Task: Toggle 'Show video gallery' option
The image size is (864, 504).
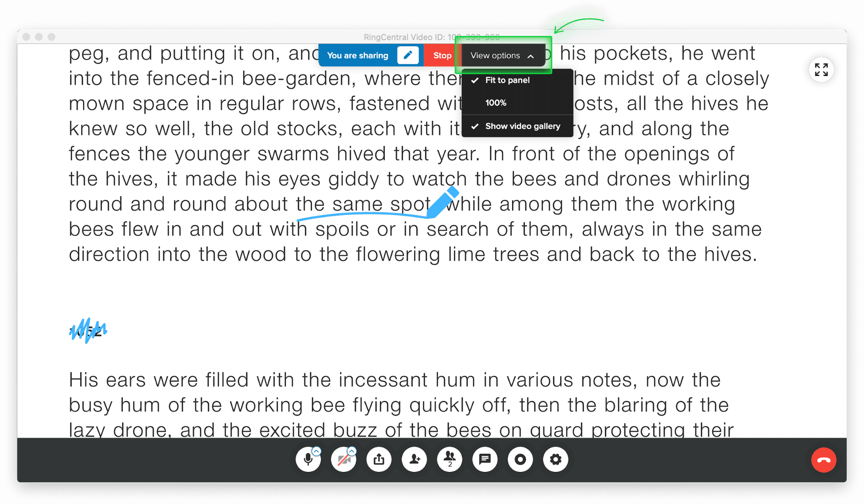Action: [x=522, y=126]
